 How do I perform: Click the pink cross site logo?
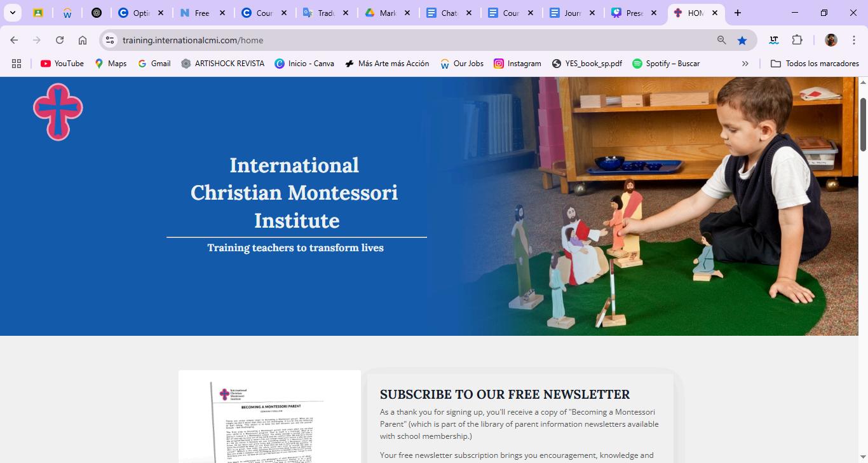click(x=58, y=112)
